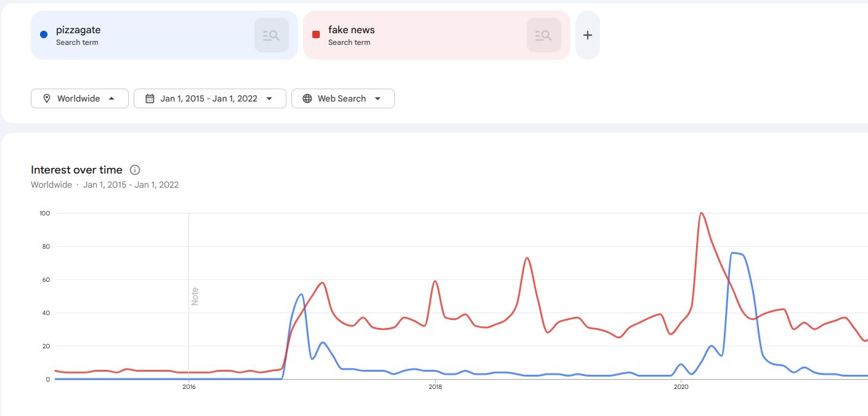Add comparison term with plus button
Image resolution: width=868 pixels, height=416 pixels.
click(588, 35)
